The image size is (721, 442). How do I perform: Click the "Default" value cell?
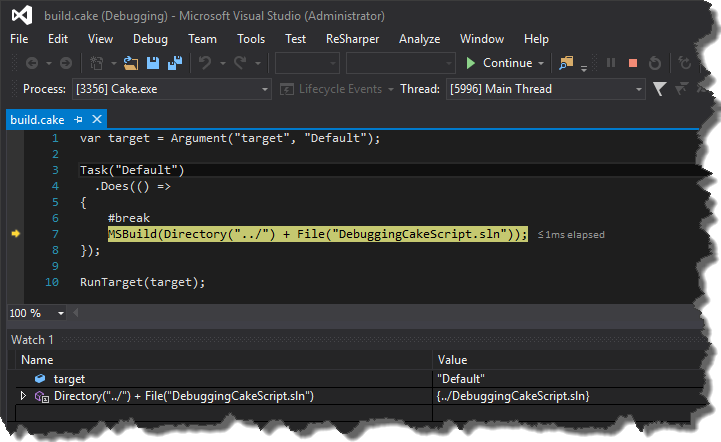click(x=461, y=379)
